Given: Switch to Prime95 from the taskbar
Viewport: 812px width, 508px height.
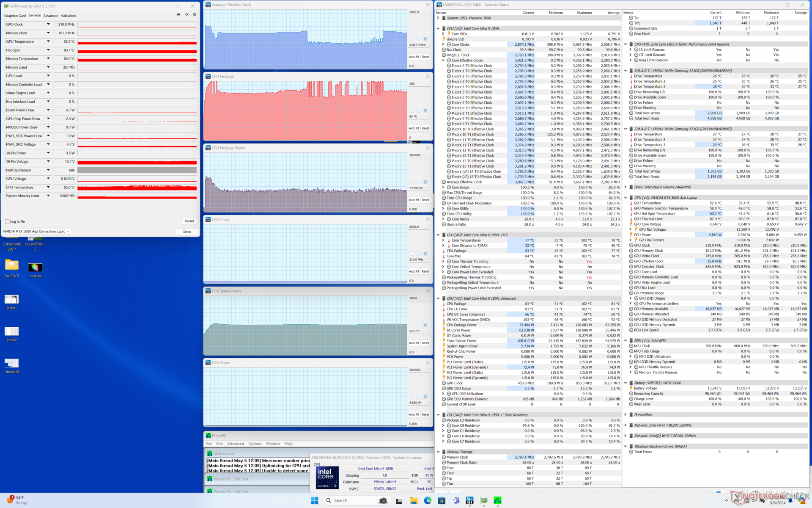Looking at the screenshot, I should click(x=498, y=500).
